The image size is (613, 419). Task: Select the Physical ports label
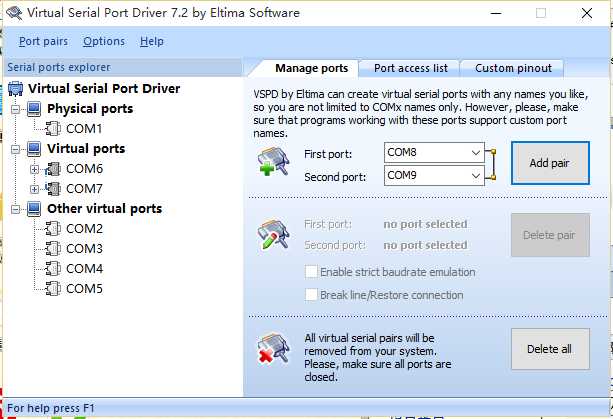90,109
